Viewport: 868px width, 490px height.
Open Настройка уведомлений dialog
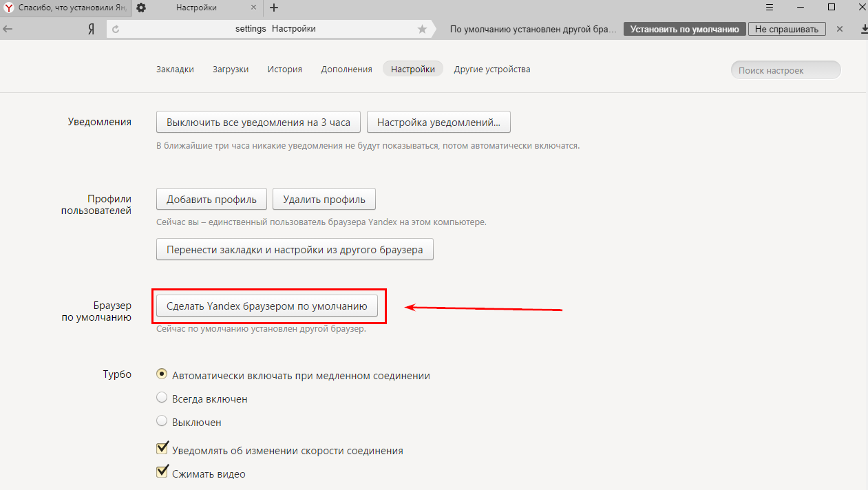coord(438,122)
